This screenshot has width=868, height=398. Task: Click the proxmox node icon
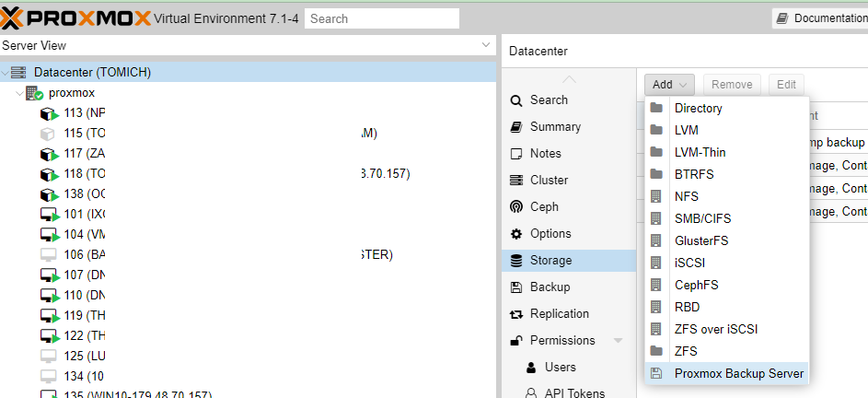tap(34, 93)
